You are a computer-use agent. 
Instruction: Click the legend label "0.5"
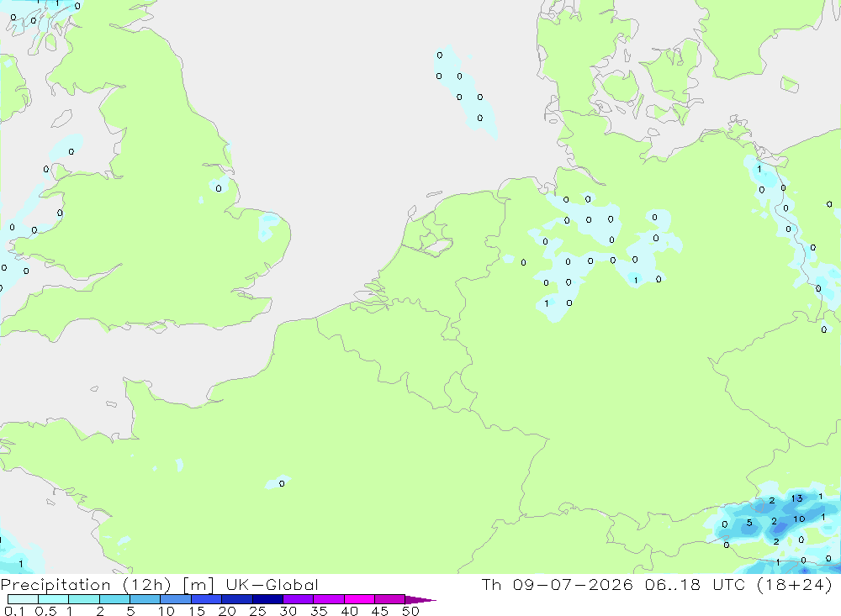point(45,611)
